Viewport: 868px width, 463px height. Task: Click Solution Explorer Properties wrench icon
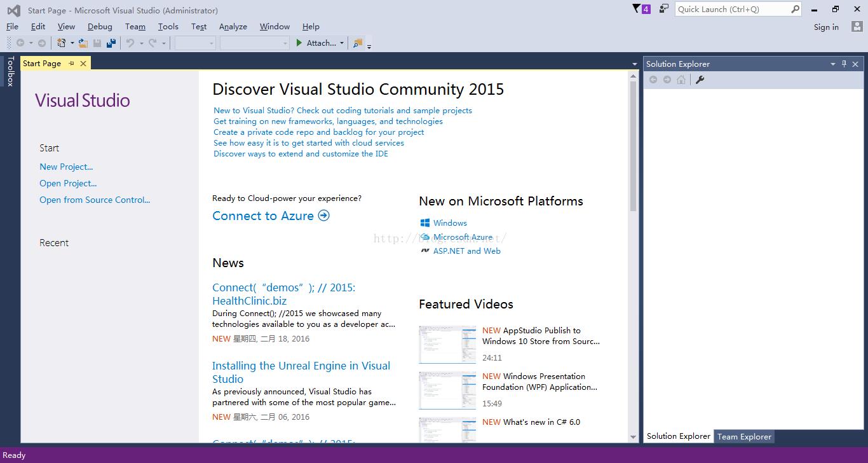click(x=700, y=79)
